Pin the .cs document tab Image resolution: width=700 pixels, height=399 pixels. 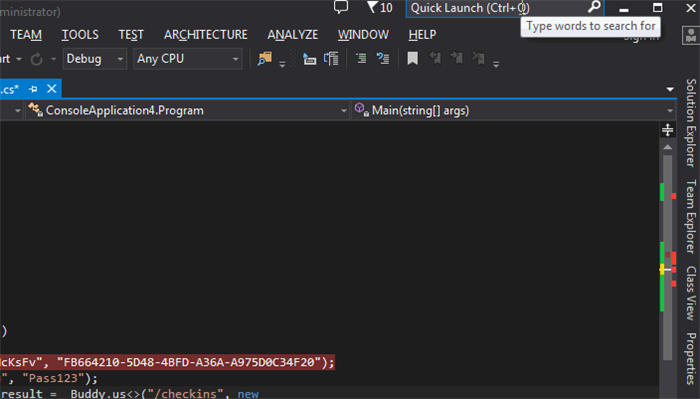click(33, 89)
